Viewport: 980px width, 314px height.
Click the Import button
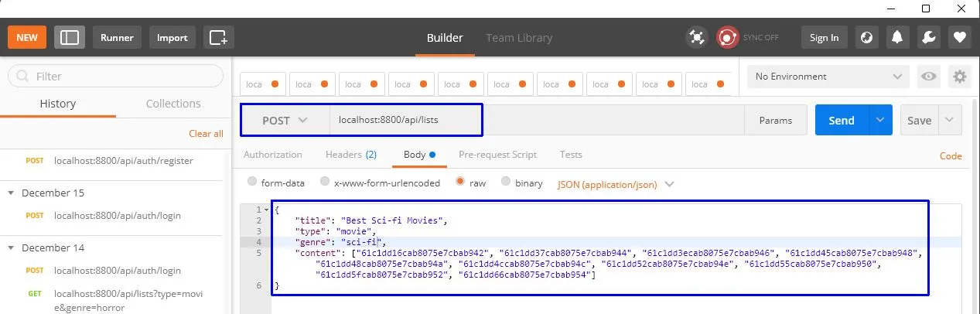point(172,37)
